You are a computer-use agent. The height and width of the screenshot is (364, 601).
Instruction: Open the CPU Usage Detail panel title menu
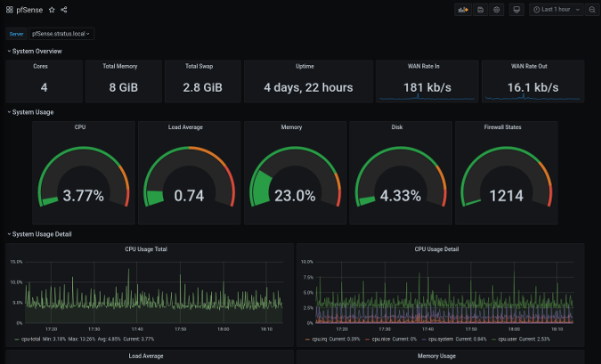pos(437,249)
